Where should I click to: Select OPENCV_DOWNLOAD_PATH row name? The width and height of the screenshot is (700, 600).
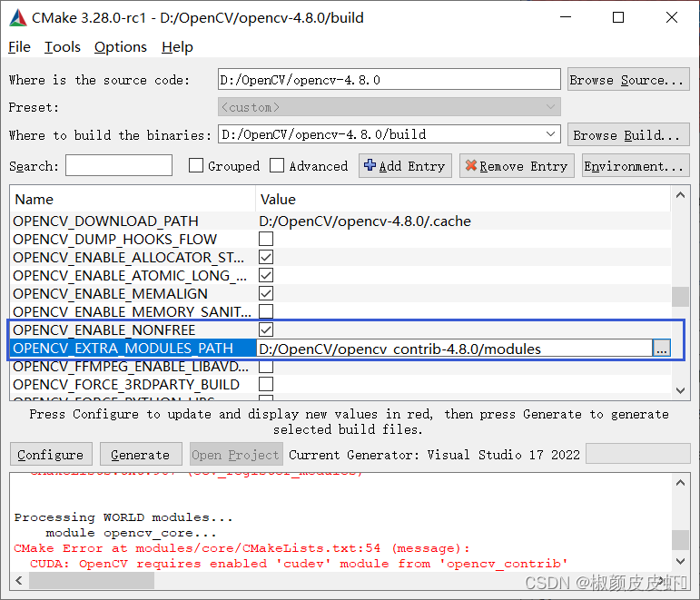[x=106, y=221]
